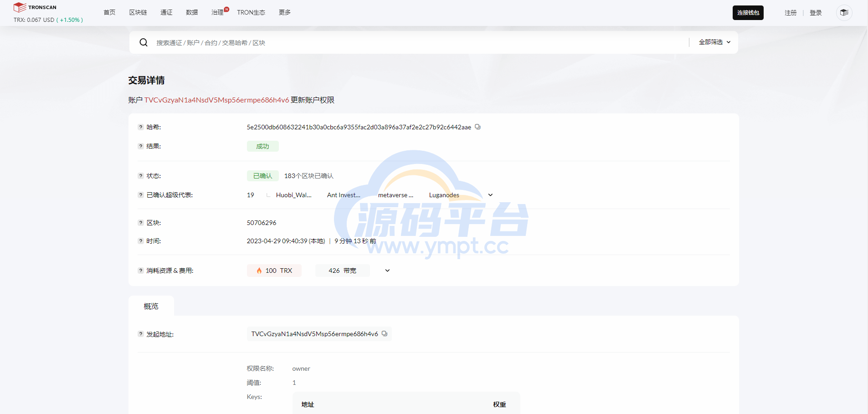Click the owner permission name value
The image size is (868, 414).
tap(301, 368)
